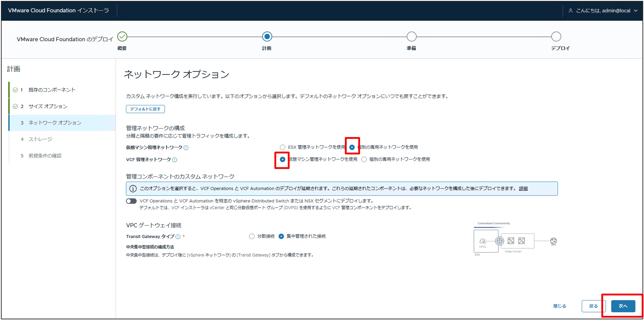This screenshot has width=644, height=320.
Task: Click the green check icon for サイズ オプション
Action: click(15, 106)
